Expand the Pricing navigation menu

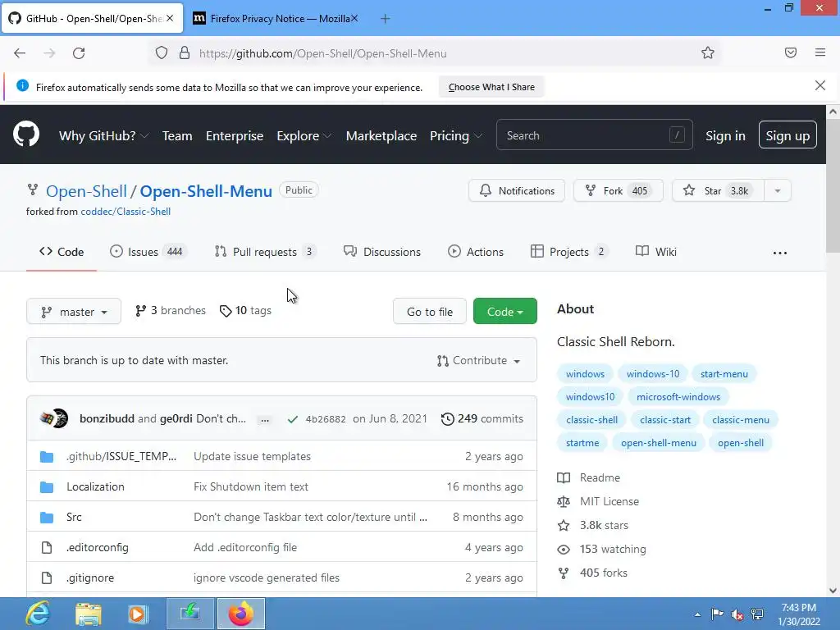coord(455,136)
